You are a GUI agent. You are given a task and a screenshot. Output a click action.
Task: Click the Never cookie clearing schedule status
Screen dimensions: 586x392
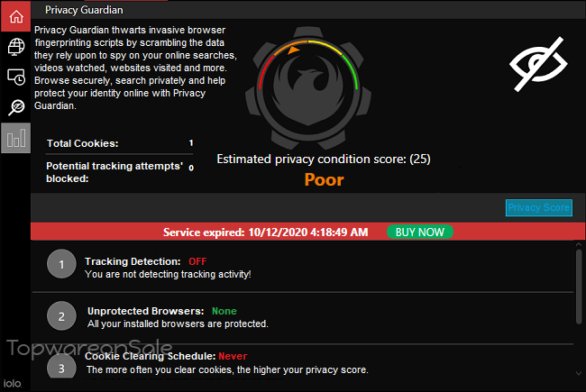coord(233,356)
